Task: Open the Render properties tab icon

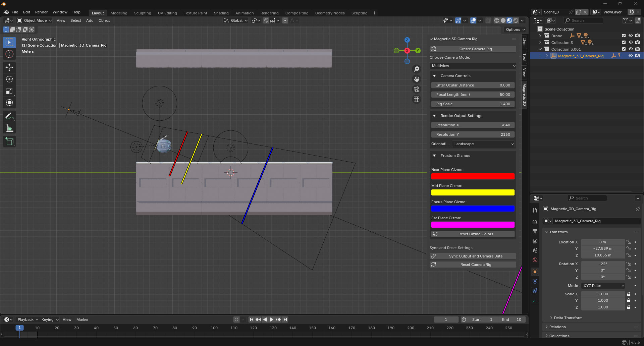Action: click(x=535, y=222)
